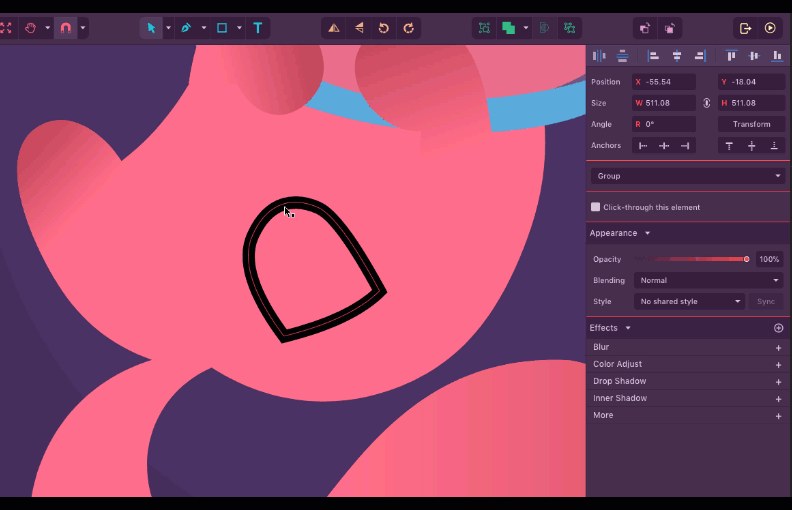The height and width of the screenshot is (510, 792).
Task: Click the Opacity slider
Action: click(692, 259)
